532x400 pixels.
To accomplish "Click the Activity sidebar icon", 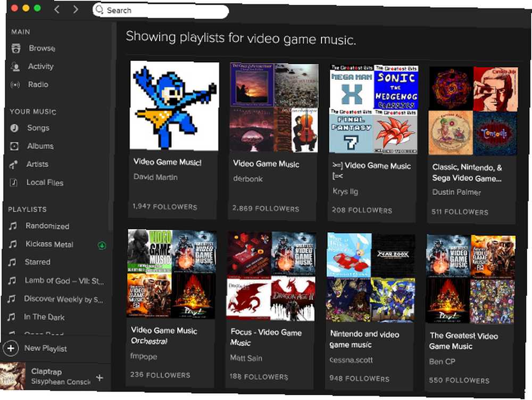I will 15,67.
